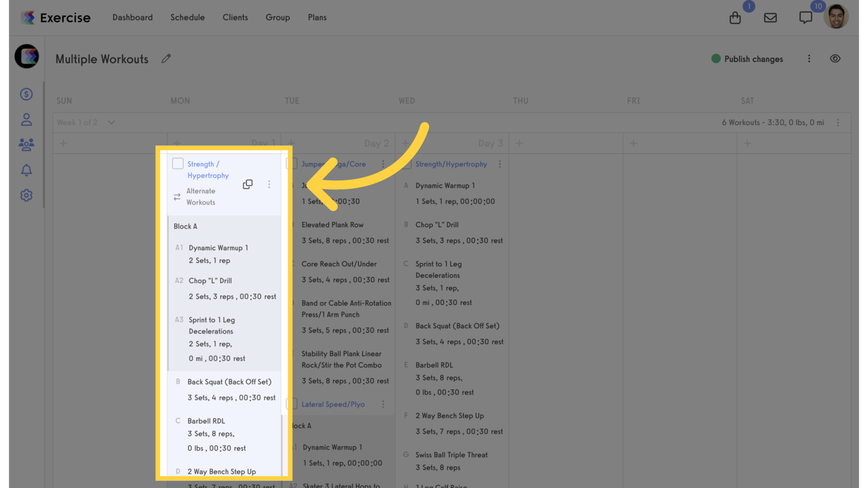Open the settings gear in sidebar
The image size is (868, 488).
(x=26, y=196)
